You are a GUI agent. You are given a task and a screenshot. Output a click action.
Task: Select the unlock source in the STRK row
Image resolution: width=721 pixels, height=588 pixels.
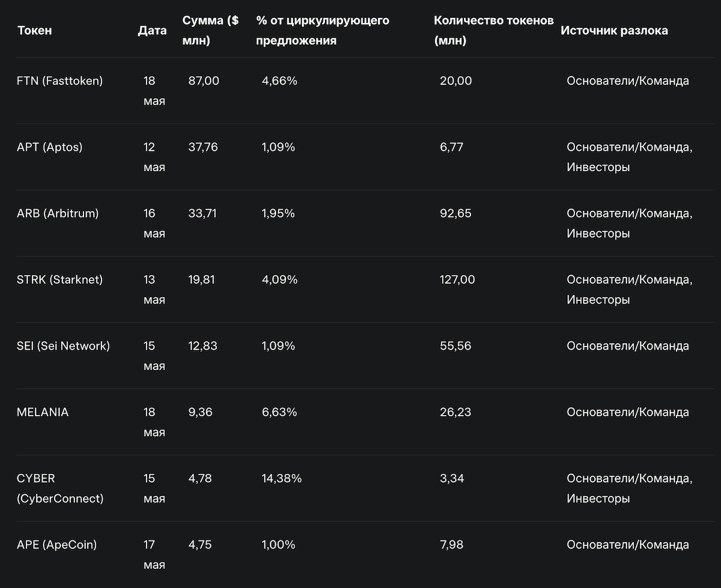630,289
